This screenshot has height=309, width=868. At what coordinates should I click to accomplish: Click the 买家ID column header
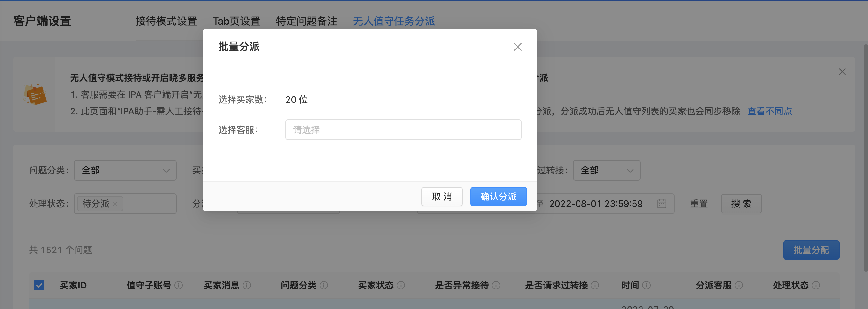tap(73, 286)
